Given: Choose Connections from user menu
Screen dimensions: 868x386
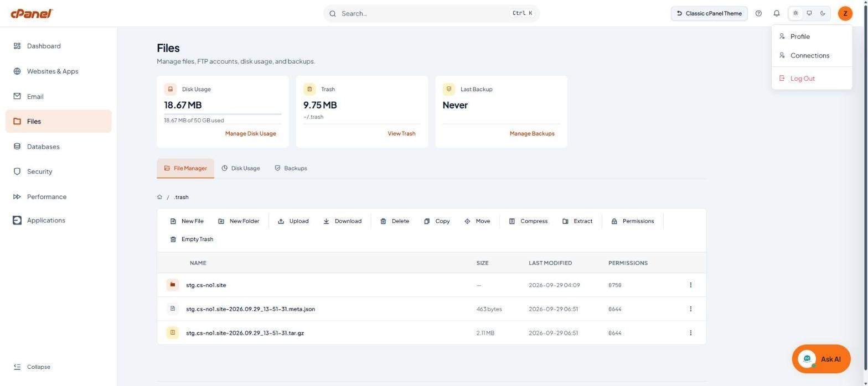Looking at the screenshot, I should (812, 55).
